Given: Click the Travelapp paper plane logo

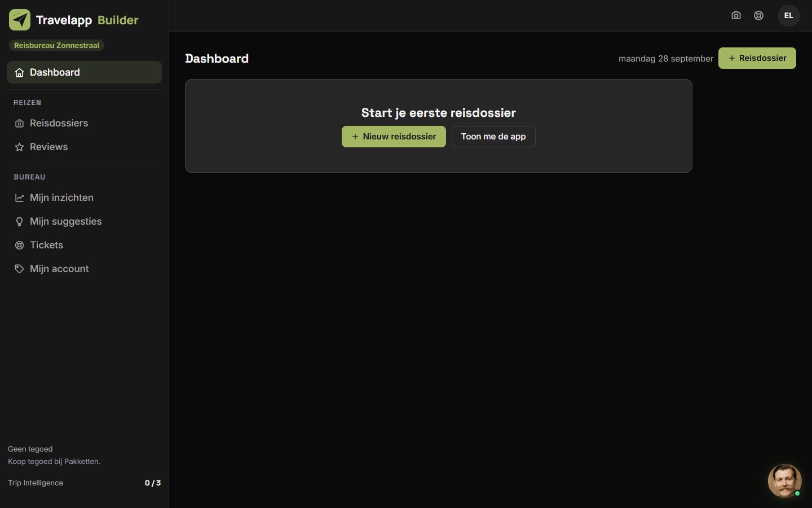Looking at the screenshot, I should pos(20,20).
